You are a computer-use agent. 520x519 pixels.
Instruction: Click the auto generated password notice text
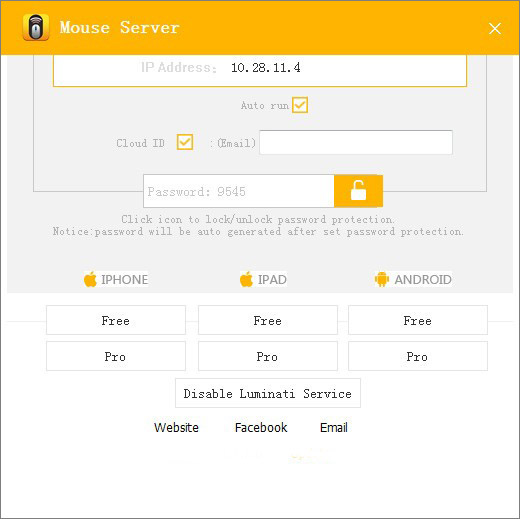pos(258,231)
